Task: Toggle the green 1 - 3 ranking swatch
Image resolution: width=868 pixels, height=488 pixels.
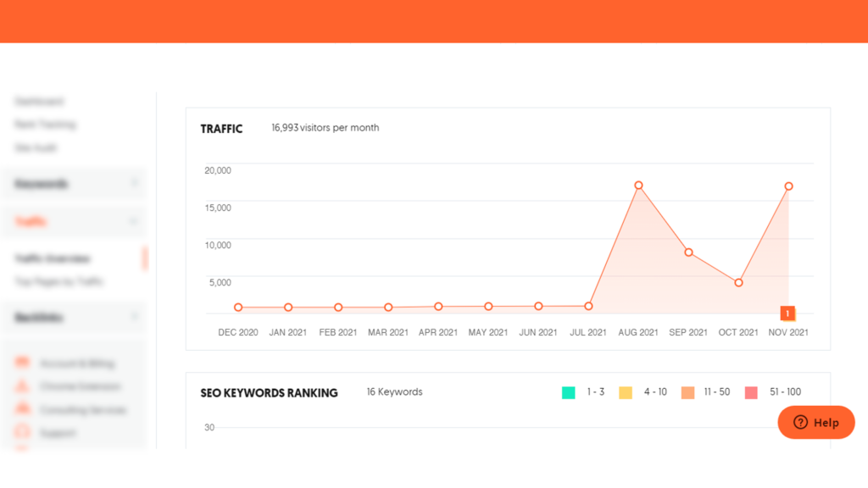Action: click(568, 392)
